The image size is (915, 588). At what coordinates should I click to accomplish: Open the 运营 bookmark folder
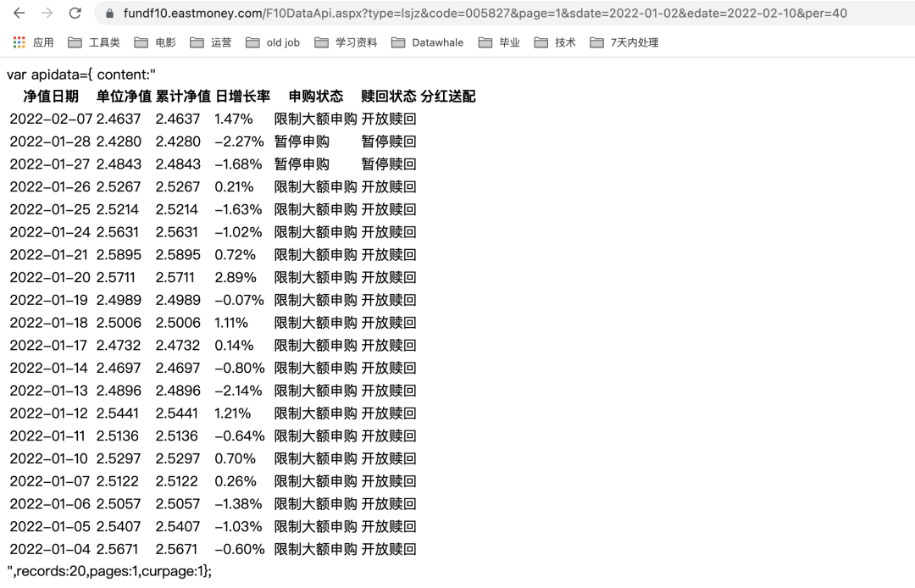[x=211, y=42]
